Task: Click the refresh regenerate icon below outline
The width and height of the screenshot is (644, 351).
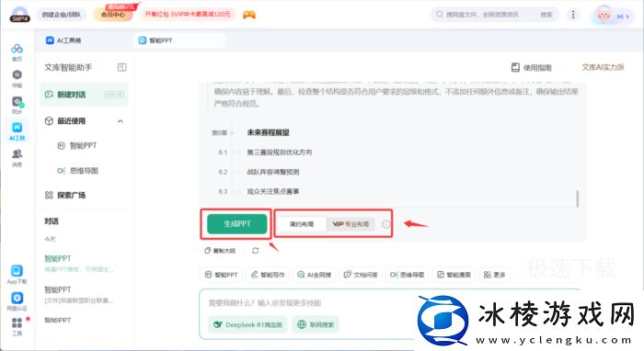Action: point(255,251)
